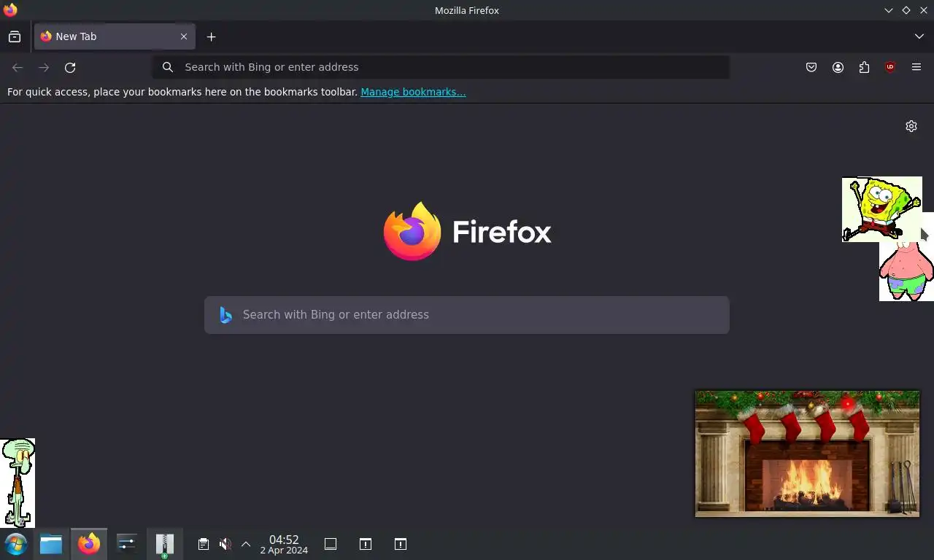The height and width of the screenshot is (560, 934).
Task: Open the archive manager taskbar item
Action: point(165,544)
